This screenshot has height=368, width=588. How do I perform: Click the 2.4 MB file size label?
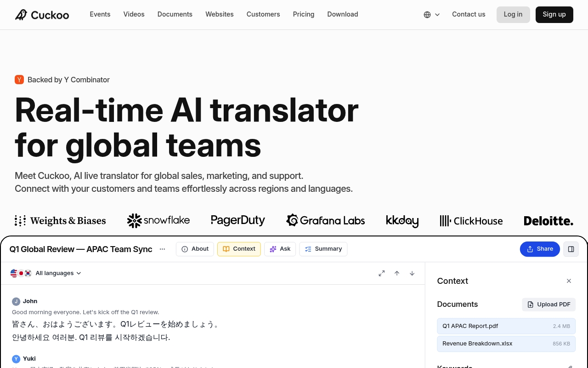coord(561,326)
